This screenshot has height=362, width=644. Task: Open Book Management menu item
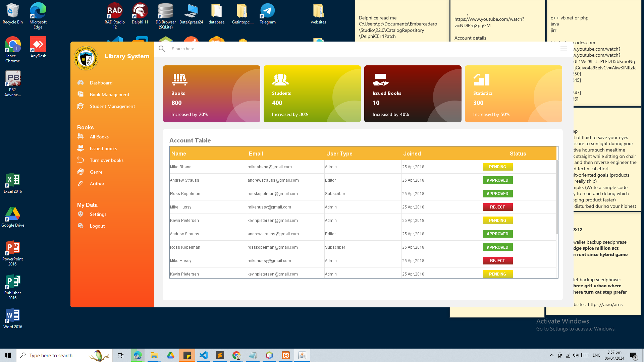point(109,95)
